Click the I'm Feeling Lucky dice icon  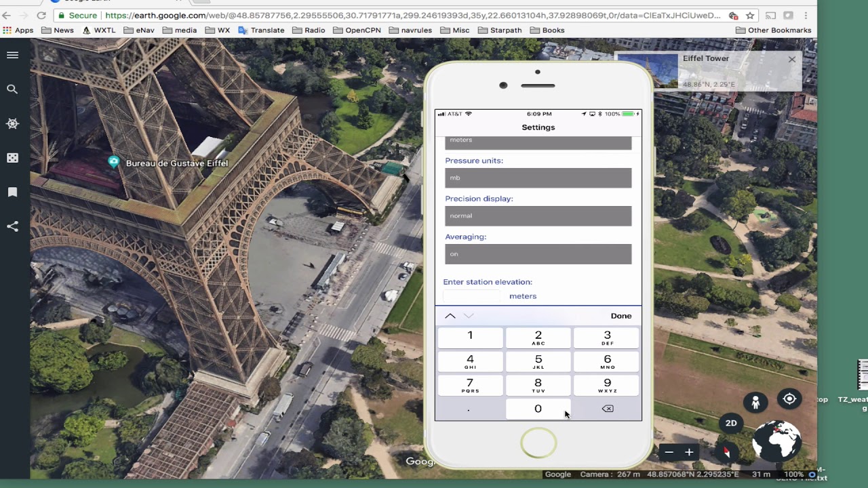click(12, 158)
